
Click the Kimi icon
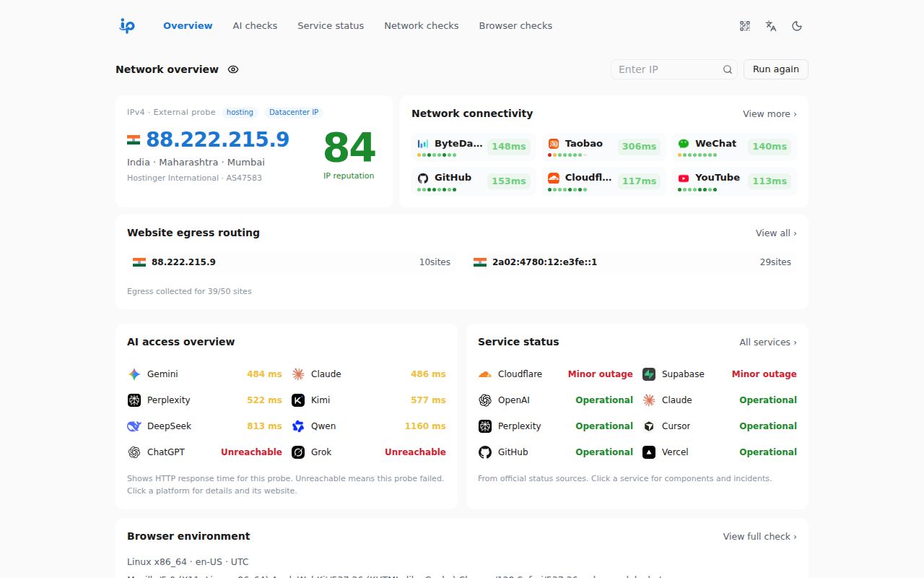point(298,400)
